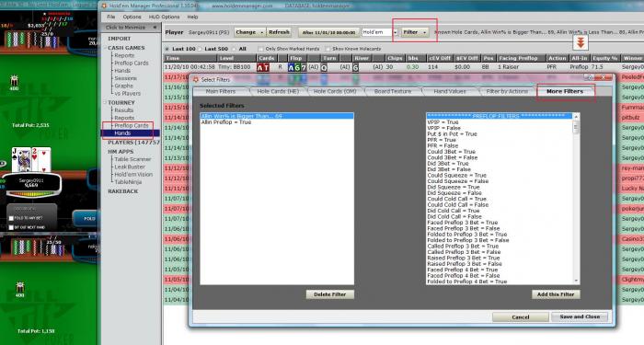Enable Show Known Holecards checkbox

(x=328, y=49)
